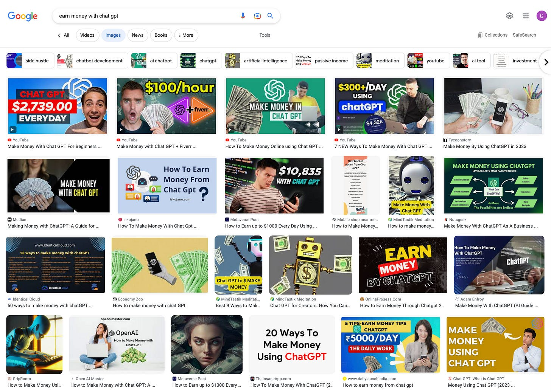Expand the More search filters dropdown

click(x=186, y=35)
